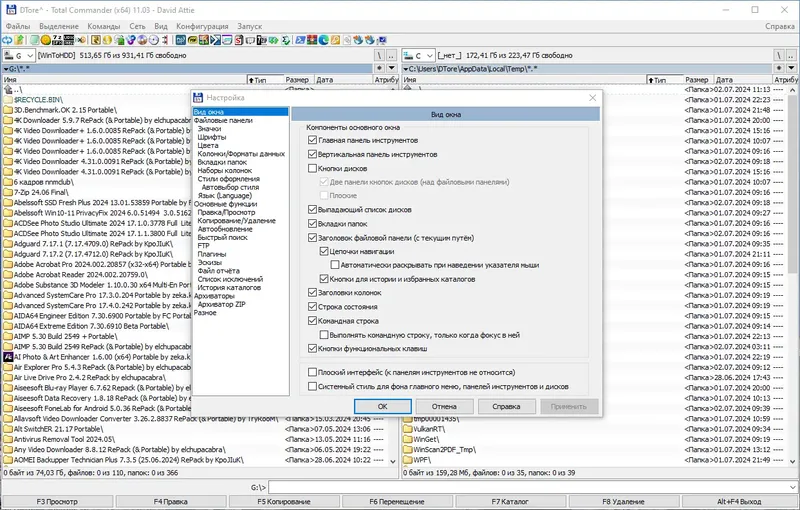Screen dimensions: 800x510
Task: Click the 7z archiver toolbar icon
Action: pos(57,40)
